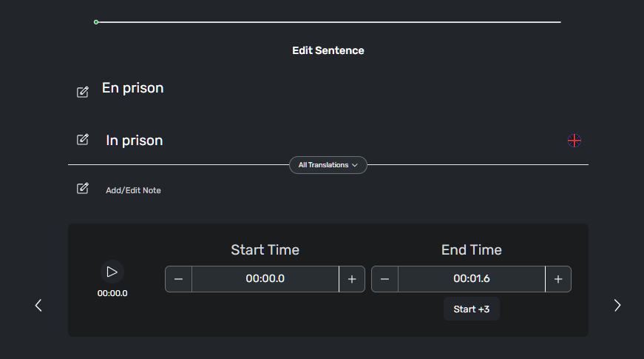Play the sentence audio clip
This screenshot has width=644, height=359.
coord(112,272)
